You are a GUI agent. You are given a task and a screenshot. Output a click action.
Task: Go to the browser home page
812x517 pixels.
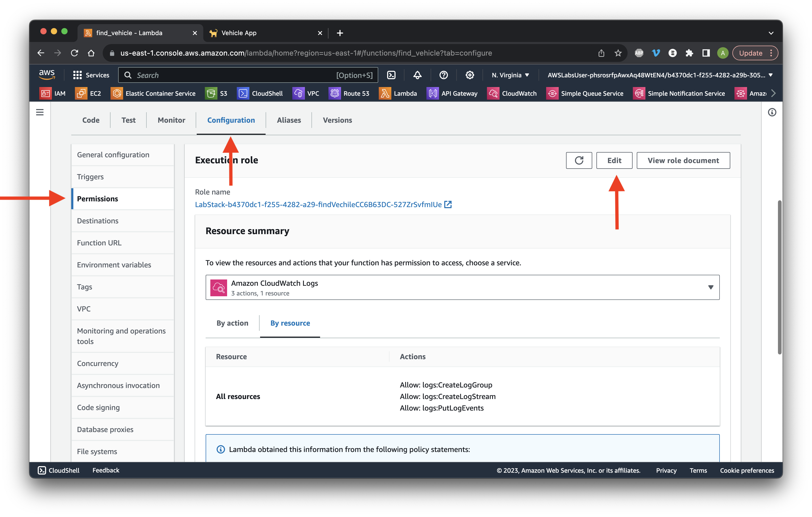(x=91, y=53)
